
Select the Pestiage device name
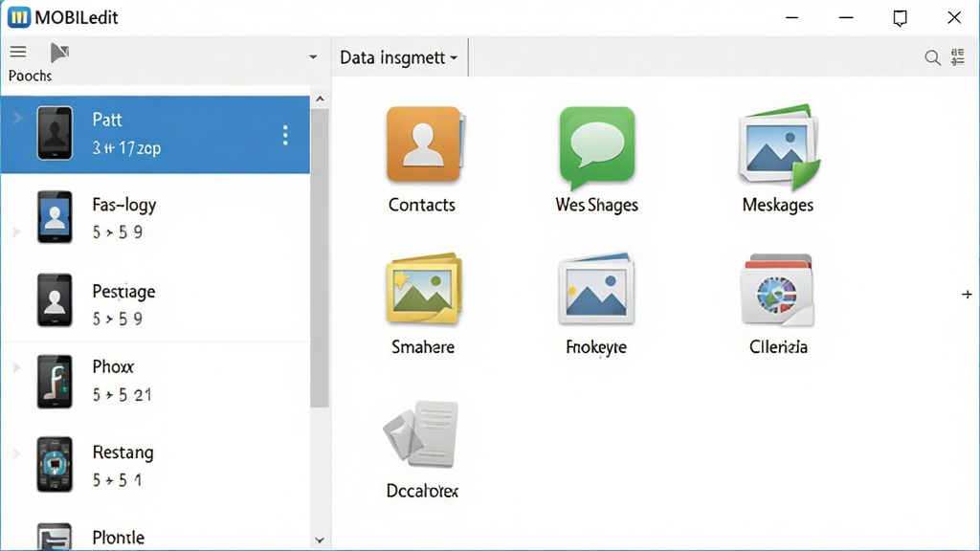point(123,292)
